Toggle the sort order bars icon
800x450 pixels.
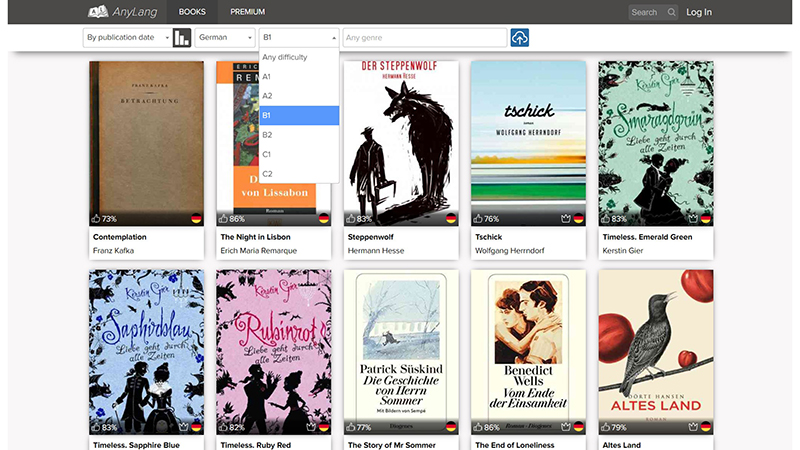pyautogui.click(x=182, y=38)
